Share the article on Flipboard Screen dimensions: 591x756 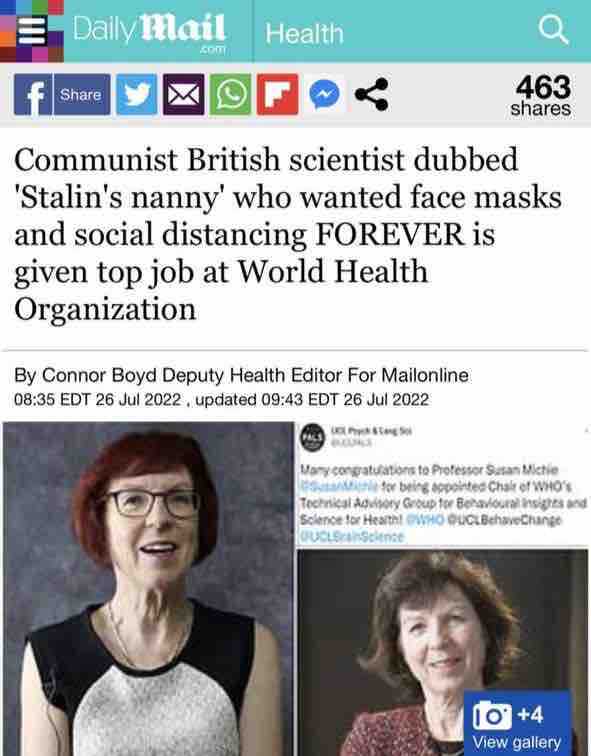(x=277, y=94)
